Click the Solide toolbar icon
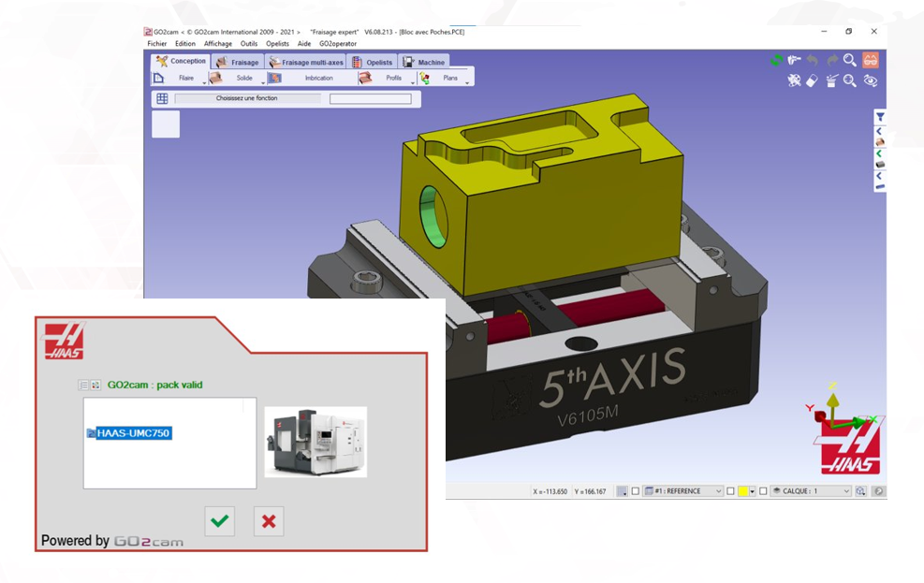The image size is (924, 583). click(x=215, y=78)
